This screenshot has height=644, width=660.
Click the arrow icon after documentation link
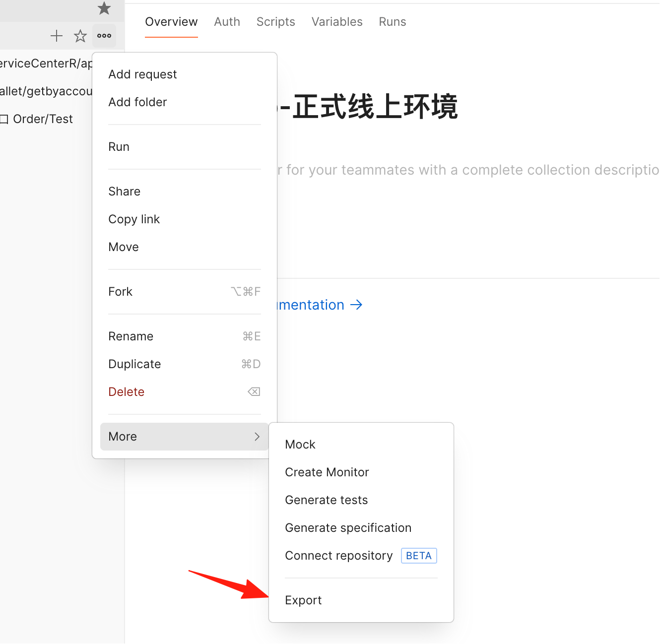(356, 305)
